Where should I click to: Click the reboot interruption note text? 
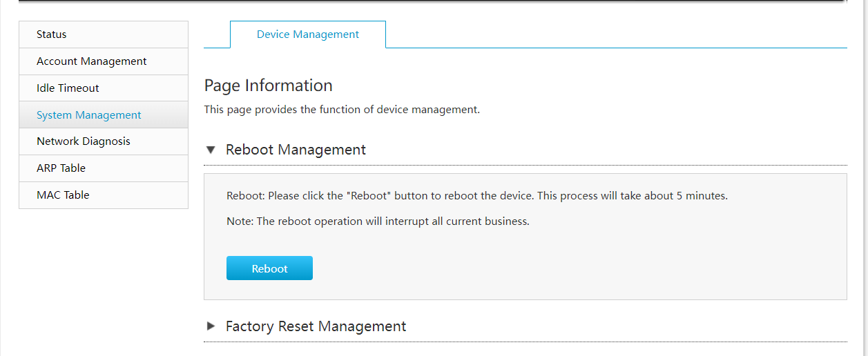(378, 221)
